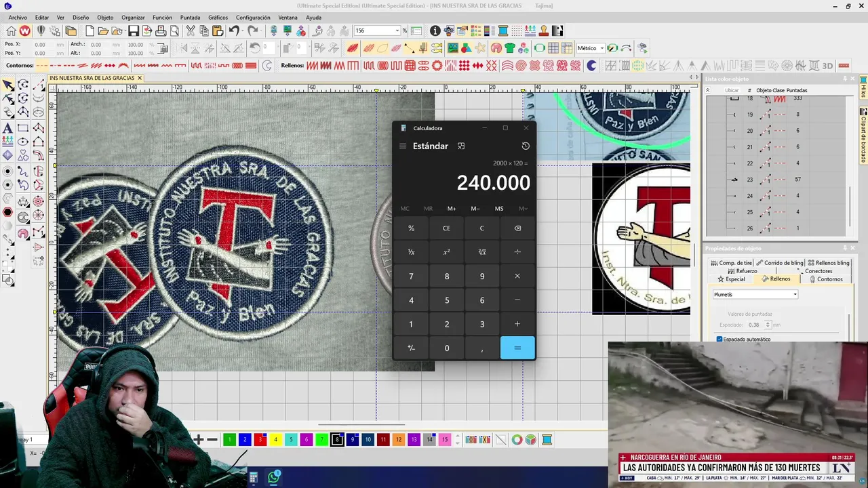The height and width of the screenshot is (488, 868).
Task: Select the arrow Select Object tool
Action: 7,85
